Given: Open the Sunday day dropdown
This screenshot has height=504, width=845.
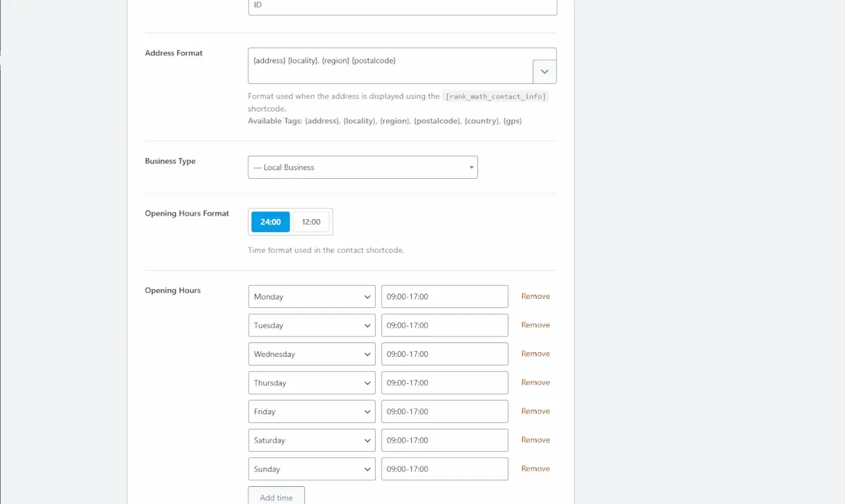Looking at the screenshot, I should coord(312,469).
